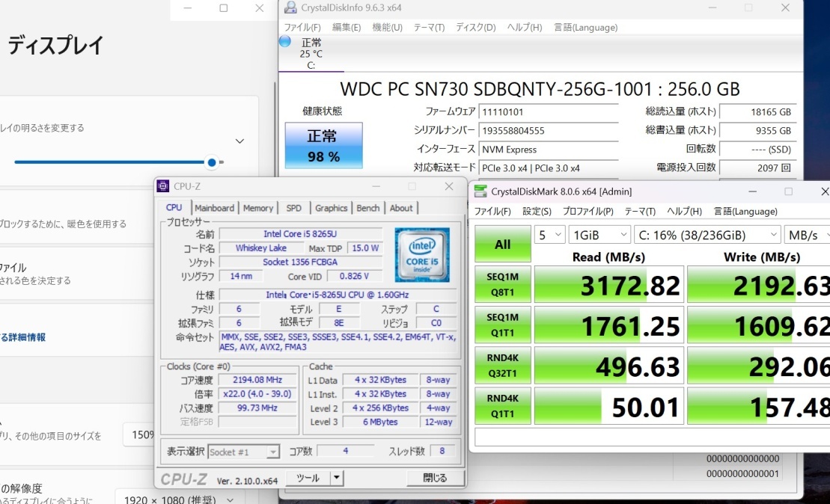
Task: Open the C: 16% drive selection dropdown
Action: 707,235
